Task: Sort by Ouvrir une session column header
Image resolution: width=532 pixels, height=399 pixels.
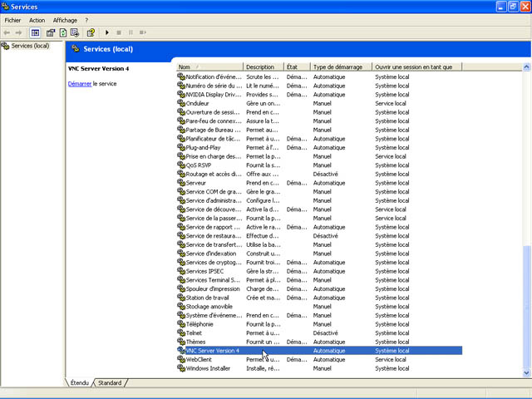Action: (417, 66)
